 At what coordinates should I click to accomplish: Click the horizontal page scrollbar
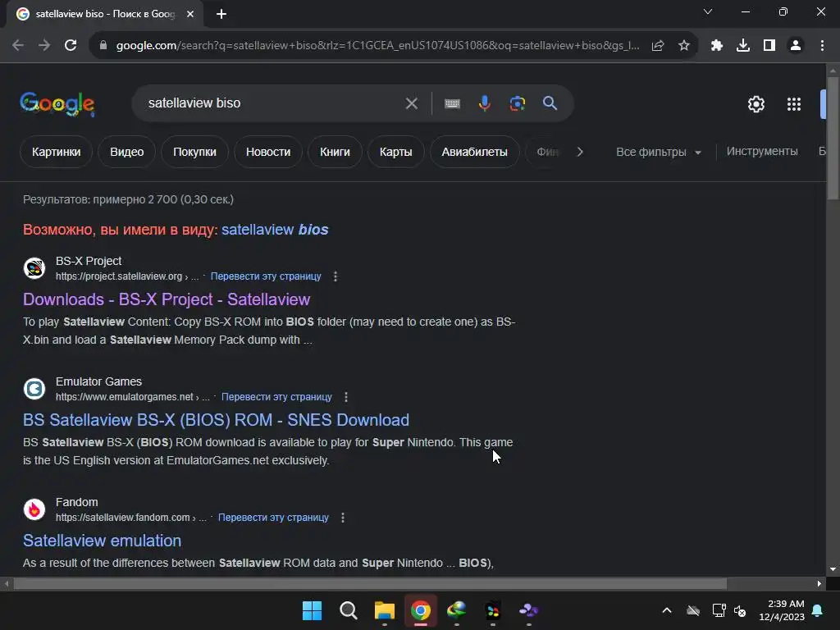[x=370, y=583]
